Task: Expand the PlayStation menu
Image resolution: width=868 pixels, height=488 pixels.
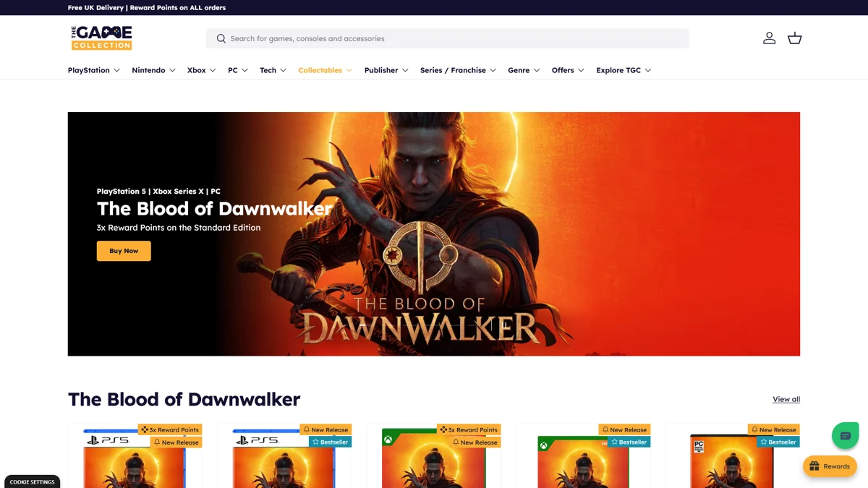Action: pyautogui.click(x=94, y=70)
